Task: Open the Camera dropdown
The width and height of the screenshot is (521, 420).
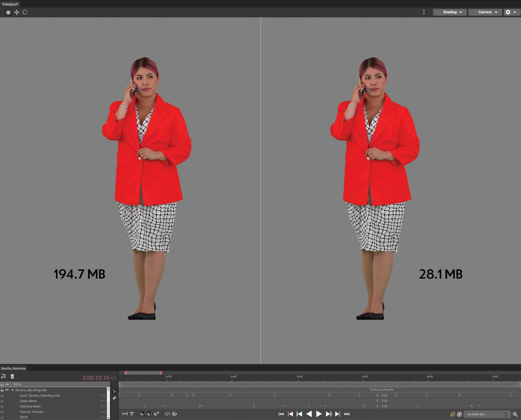Action: (x=485, y=12)
